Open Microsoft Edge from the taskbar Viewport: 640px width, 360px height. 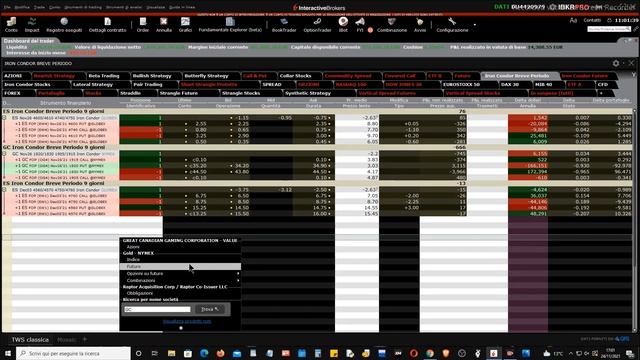[x=204, y=353]
